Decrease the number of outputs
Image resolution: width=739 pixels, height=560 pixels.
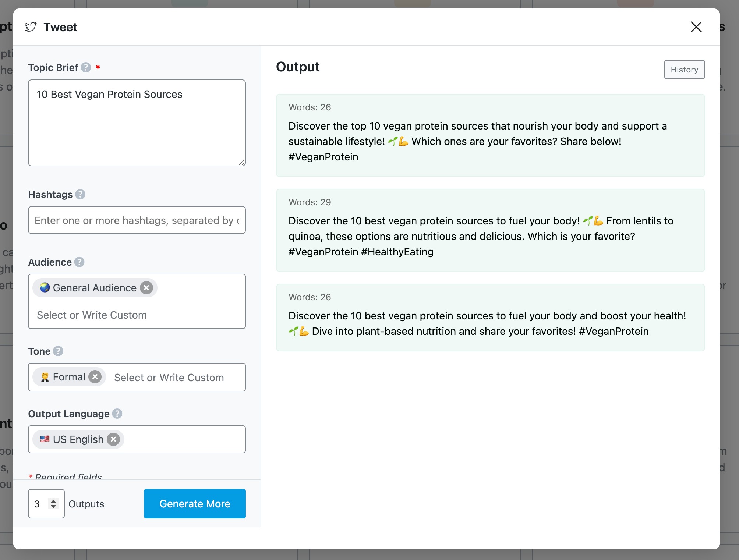coord(53,507)
